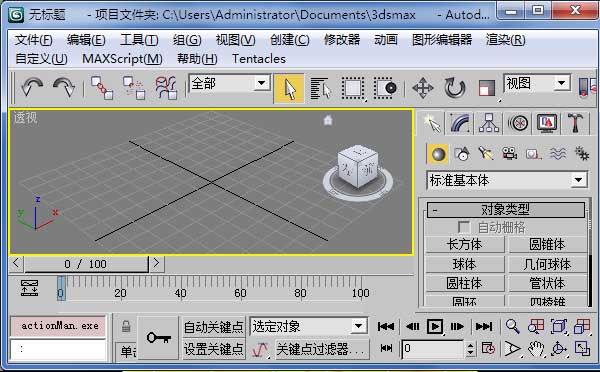Activate the Select Object arrow tool
The width and height of the screenshot is (600, 372).
[289, 88]
